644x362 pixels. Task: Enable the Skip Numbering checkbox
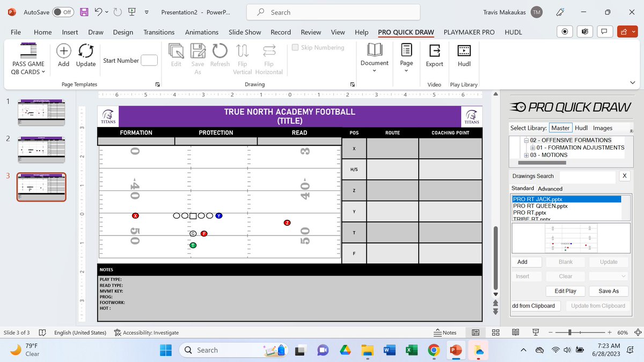click(295, 47)
